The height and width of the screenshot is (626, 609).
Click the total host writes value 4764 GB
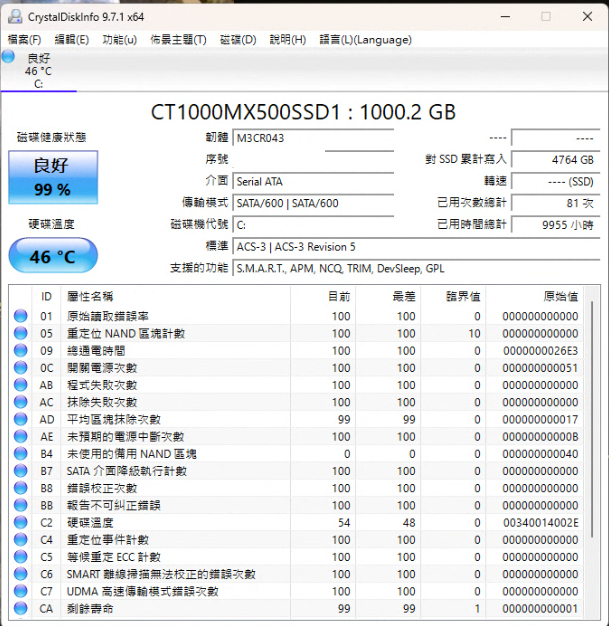[x=555, y=160]
